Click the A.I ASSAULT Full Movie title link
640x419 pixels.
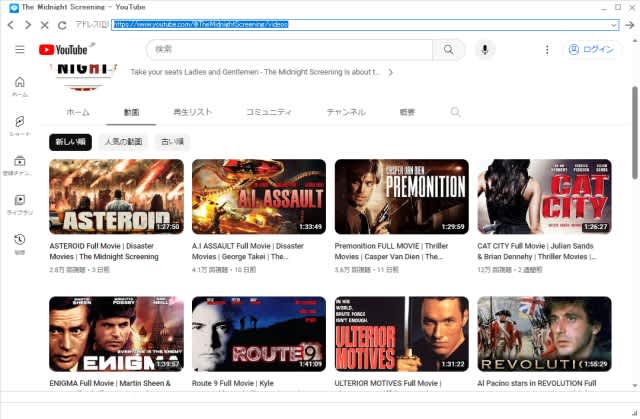248,251
